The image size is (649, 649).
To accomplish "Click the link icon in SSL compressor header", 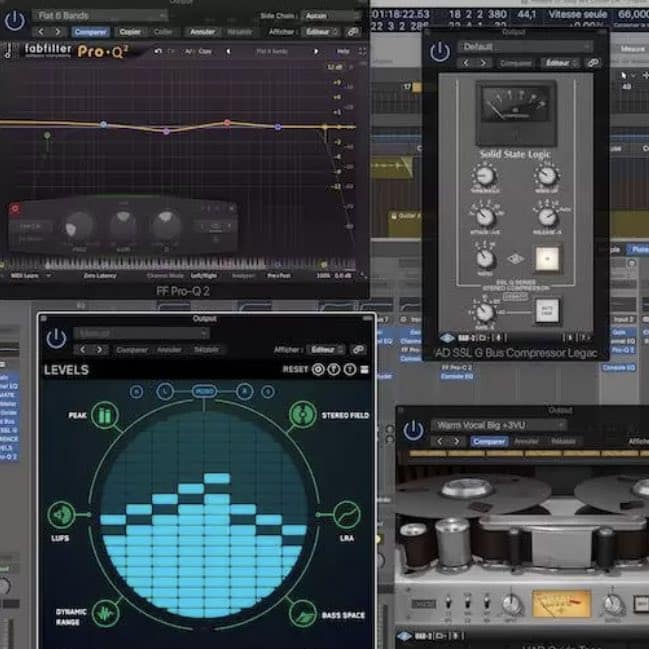I will pos(593,63).
